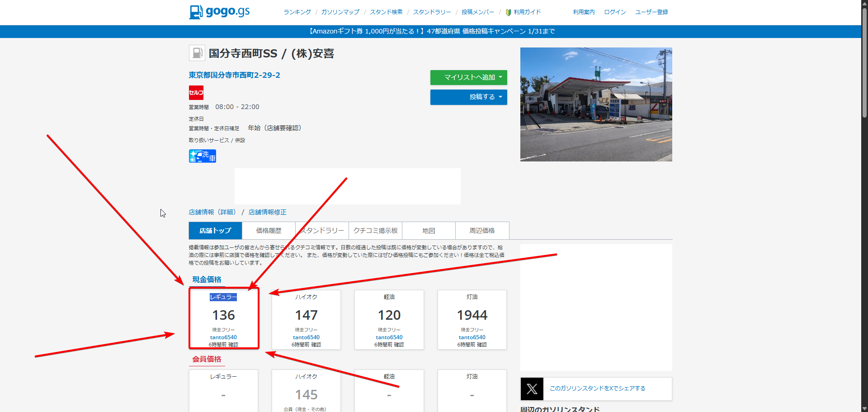Image resolution: width=868 pixels, height=412 pixels.
Task: Click the gogo.gs site logo
Action: [219, 12]
